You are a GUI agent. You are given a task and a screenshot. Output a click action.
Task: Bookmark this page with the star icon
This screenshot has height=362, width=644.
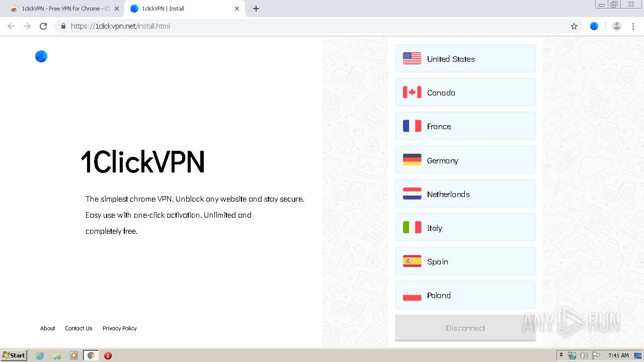(574, 26)
